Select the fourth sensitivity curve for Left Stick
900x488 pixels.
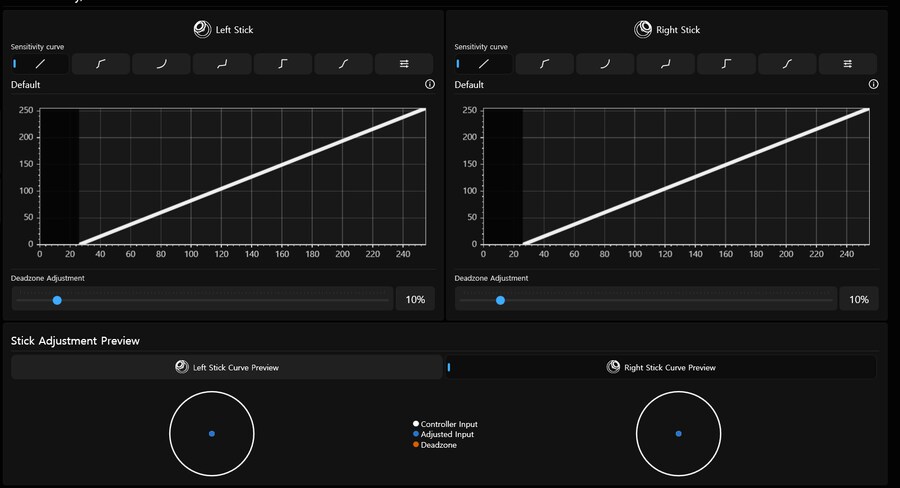(222, 64)
